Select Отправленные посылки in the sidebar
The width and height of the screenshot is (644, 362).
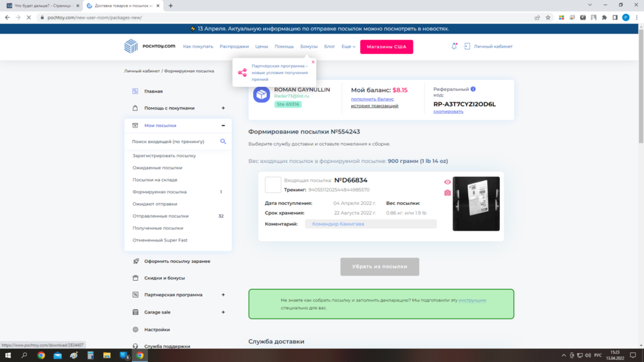[160, 216]
